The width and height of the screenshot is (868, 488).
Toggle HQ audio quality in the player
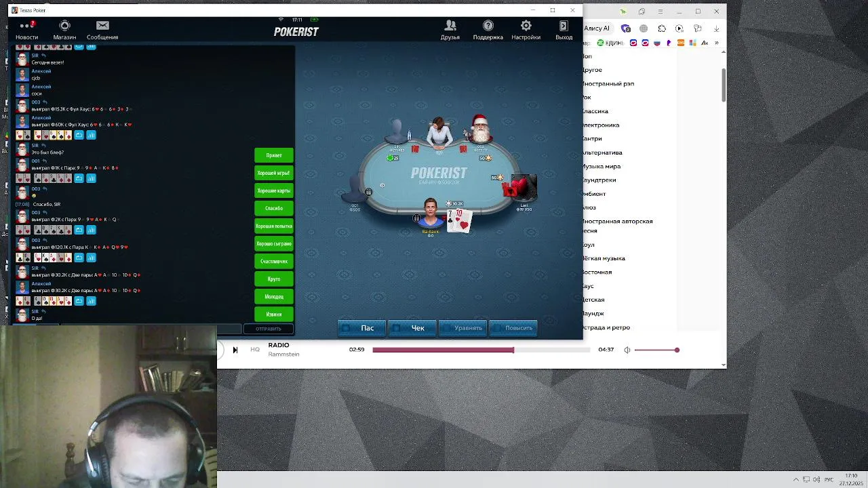(255, 350)
